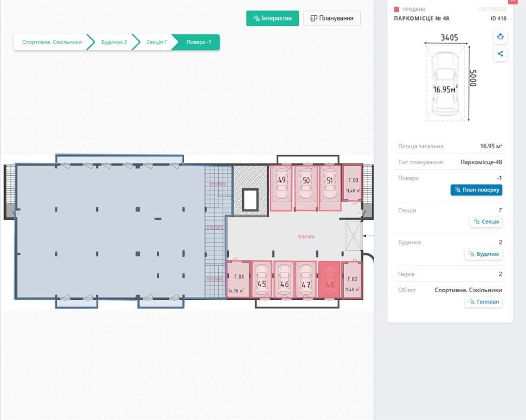Click the print icon in the side panel
Screen dimensions: 526x420
point(500,37)
